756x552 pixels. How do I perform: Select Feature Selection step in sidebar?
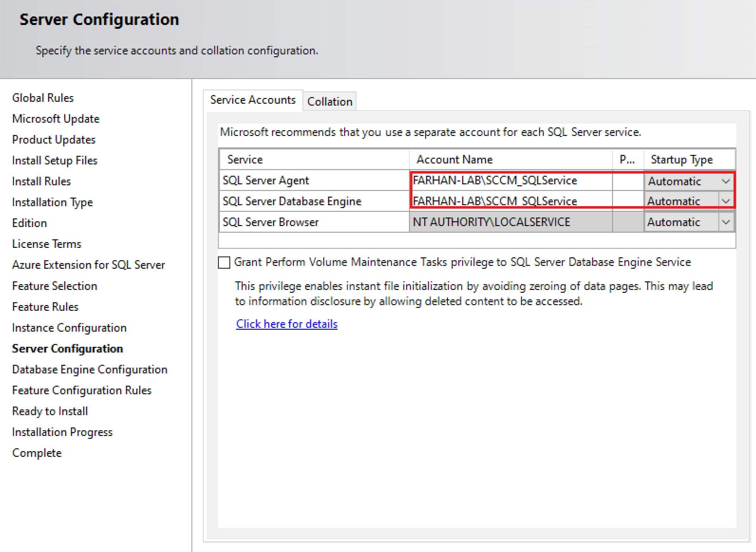[54, 286]
